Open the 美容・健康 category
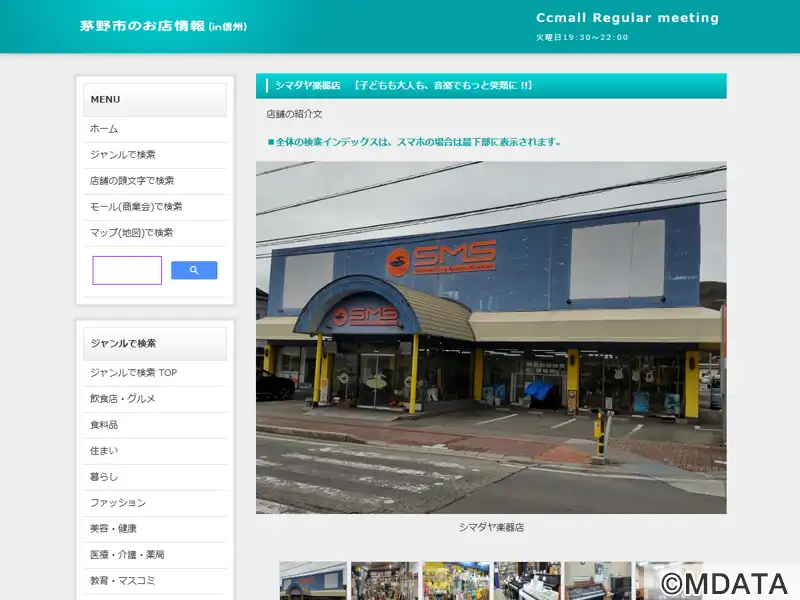This screenshot has height=600, width=800. tap(113, 529)
